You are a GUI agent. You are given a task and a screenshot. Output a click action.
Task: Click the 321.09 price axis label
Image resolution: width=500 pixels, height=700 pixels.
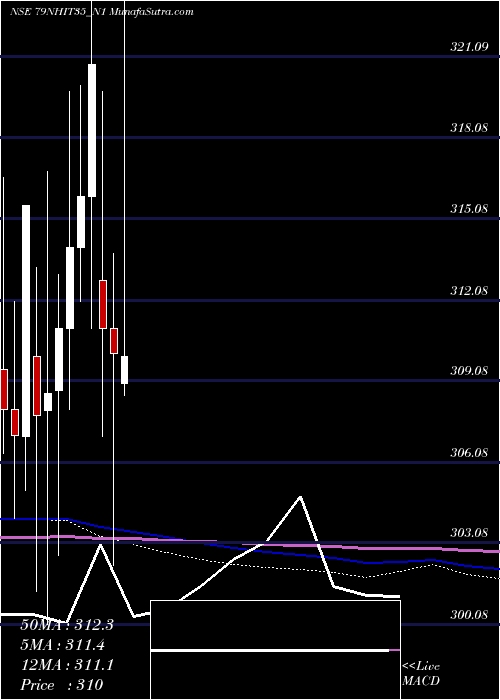(469, 46)
